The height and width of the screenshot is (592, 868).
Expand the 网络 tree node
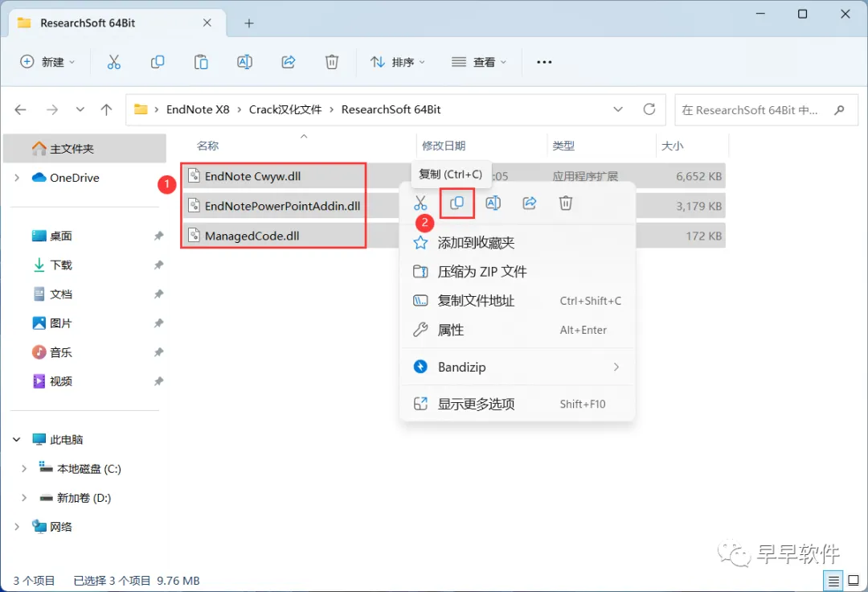click(x=17, y=527)
